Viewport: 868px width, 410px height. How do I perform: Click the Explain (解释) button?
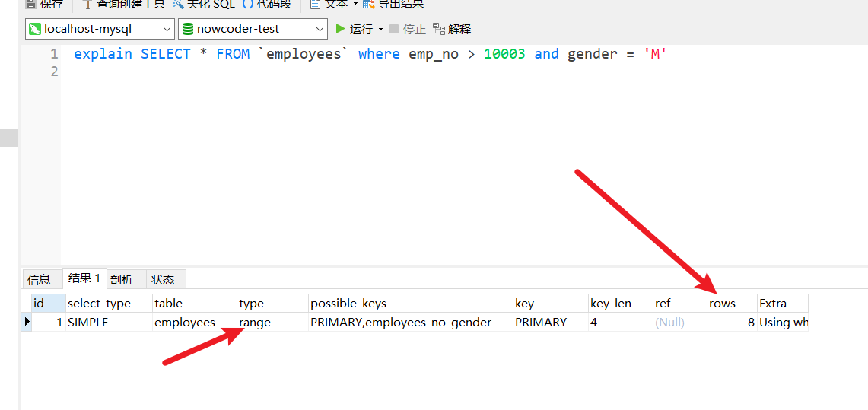click(x=452, y=29)
